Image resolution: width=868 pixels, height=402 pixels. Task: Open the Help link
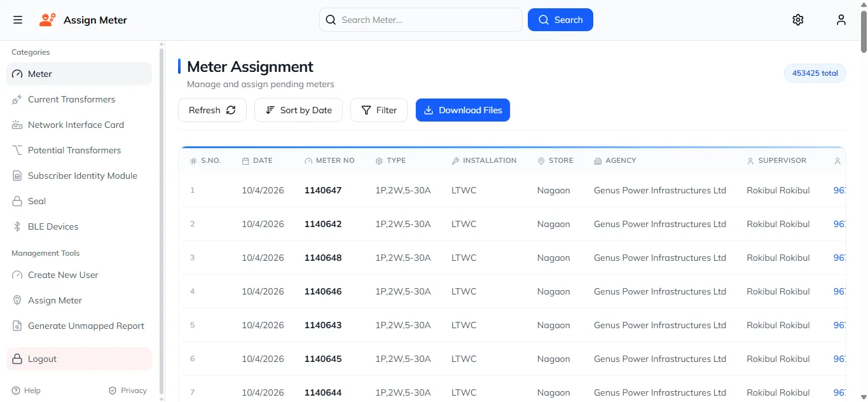click(26, 391)
